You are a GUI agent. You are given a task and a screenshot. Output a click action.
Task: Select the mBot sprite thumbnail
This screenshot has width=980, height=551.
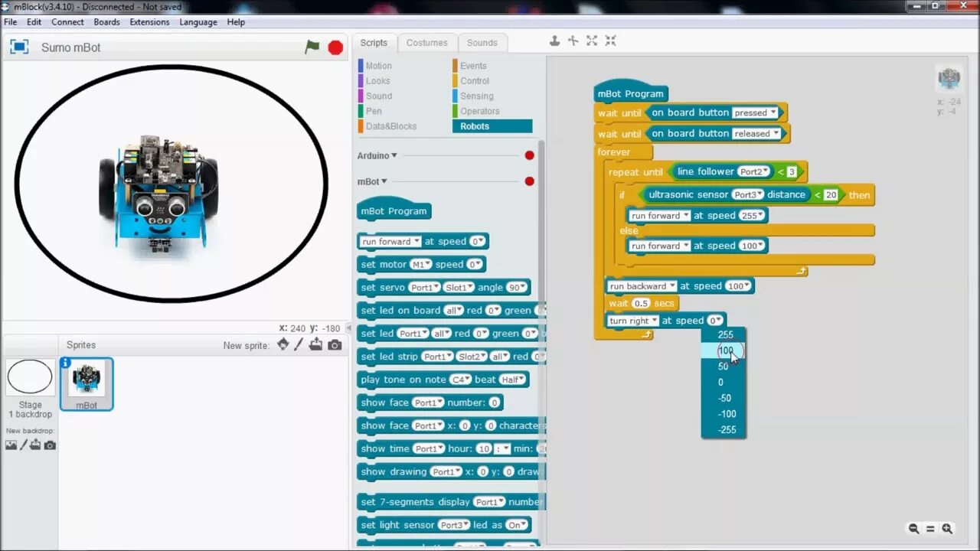tap(87, 383)
